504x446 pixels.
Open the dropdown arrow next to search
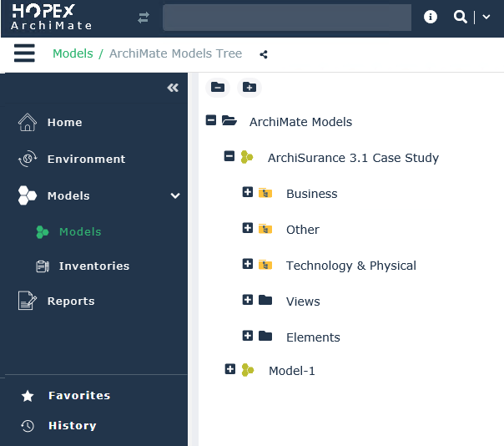click(486, 18)
